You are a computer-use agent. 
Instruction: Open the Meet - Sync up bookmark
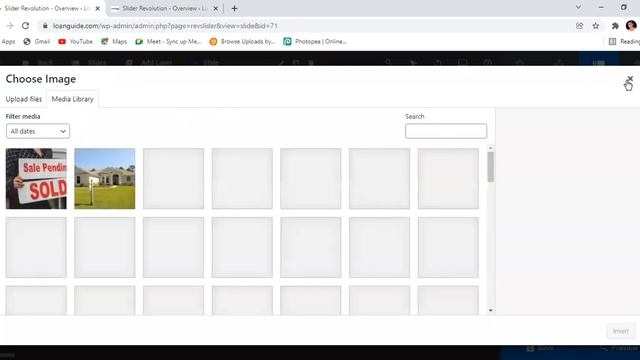(168, 42)
